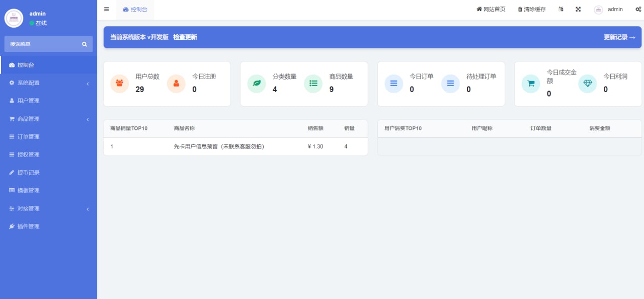Click the clear cache 清除缓存 icon
The image size is (644, 299).
[520, 9]
